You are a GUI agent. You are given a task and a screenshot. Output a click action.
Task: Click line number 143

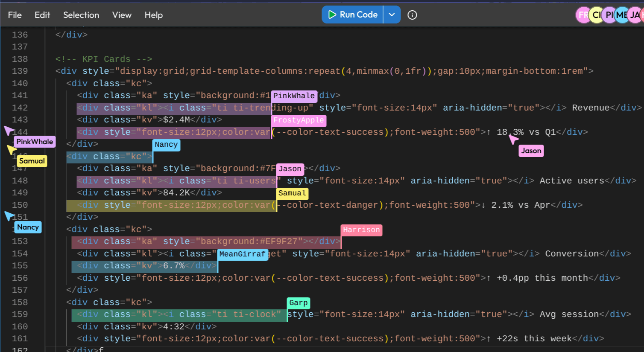(x=20, y=120)
